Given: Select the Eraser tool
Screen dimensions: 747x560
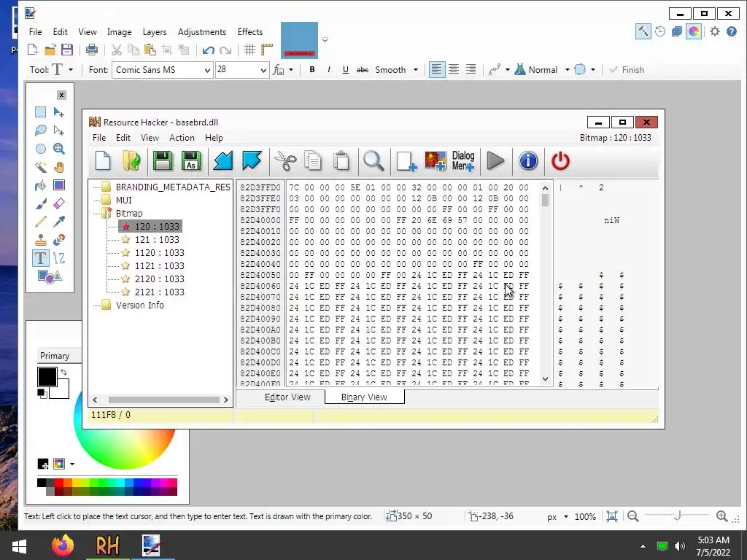Looking at the screenshot, I should [x=59, y=203].
